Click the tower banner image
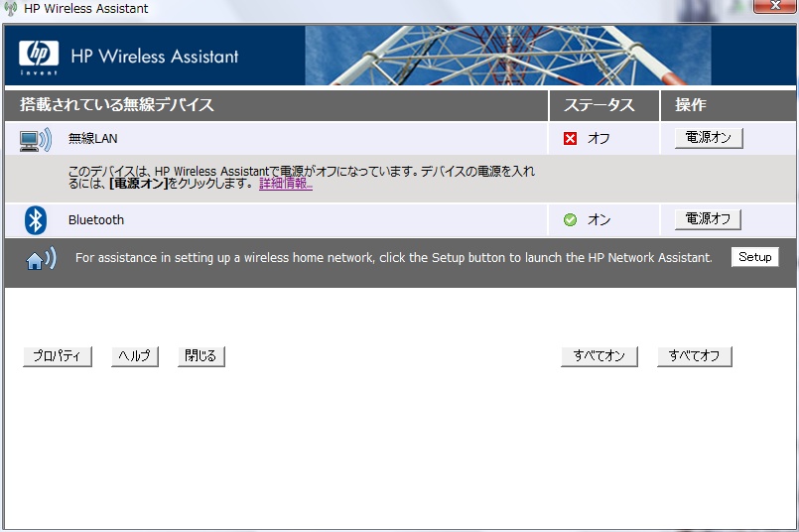799x532 pixels. (x=507, y=56)
